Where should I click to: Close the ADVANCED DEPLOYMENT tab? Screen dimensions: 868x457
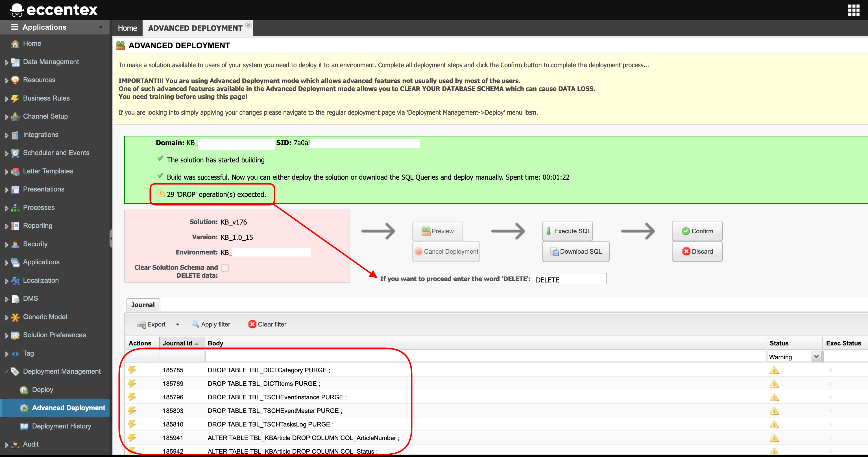coord(248,24)
